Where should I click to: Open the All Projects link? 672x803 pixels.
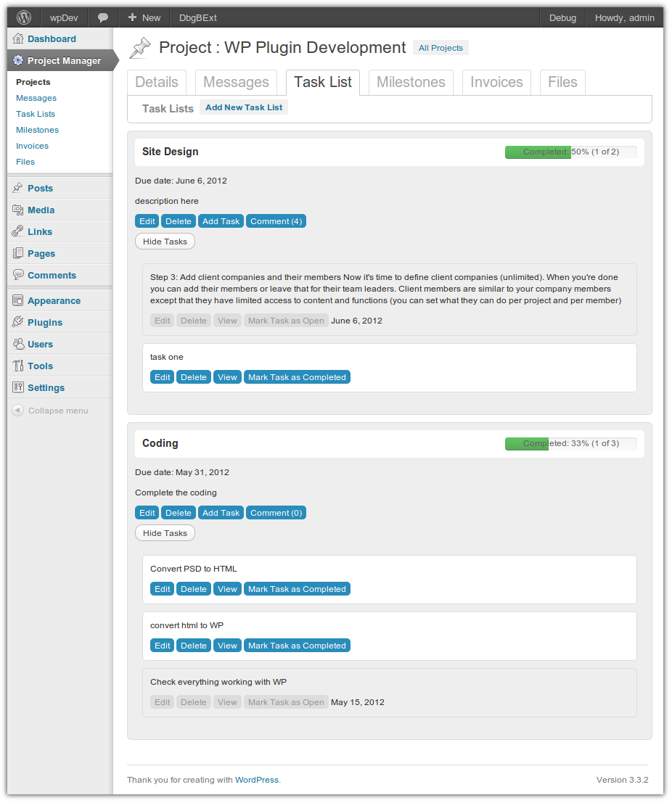tap(441, 48)
